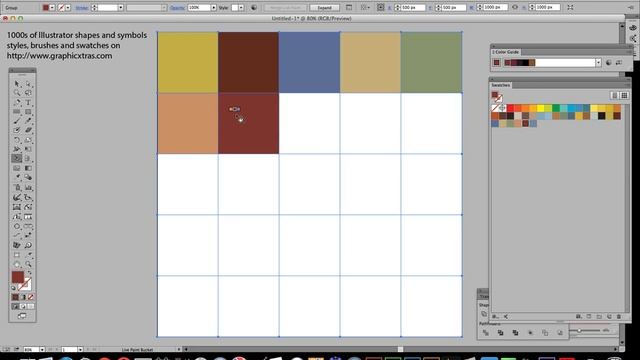
Task: Select the Eraser tool
Action: [28, 130]
